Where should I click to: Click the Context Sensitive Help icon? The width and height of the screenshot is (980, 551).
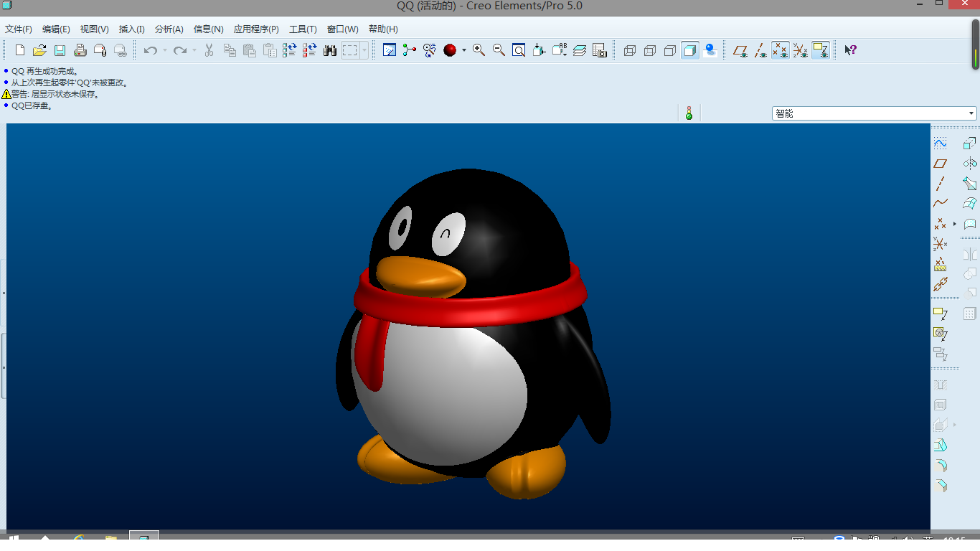click(850, 50)
